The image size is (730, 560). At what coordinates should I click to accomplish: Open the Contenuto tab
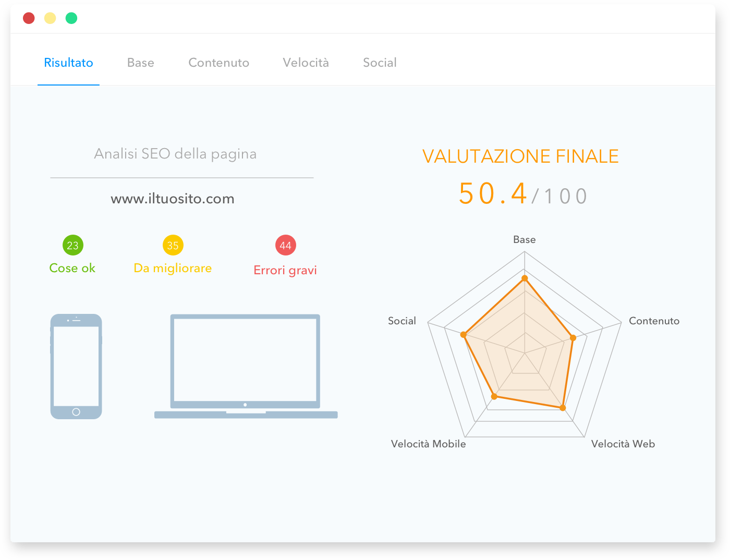(218, 63)
